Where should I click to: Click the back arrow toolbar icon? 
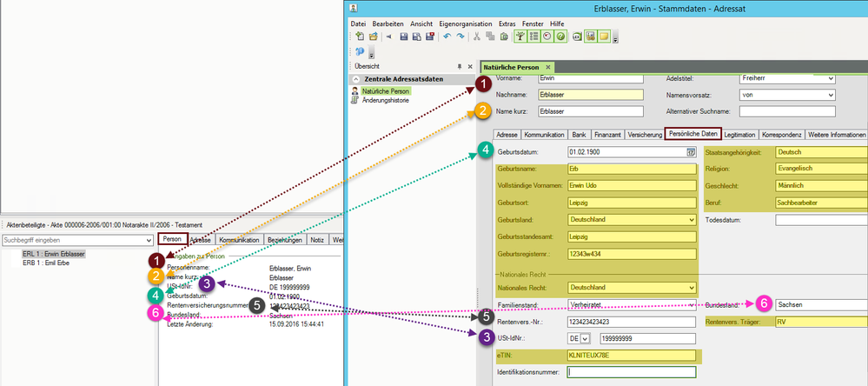389,37
